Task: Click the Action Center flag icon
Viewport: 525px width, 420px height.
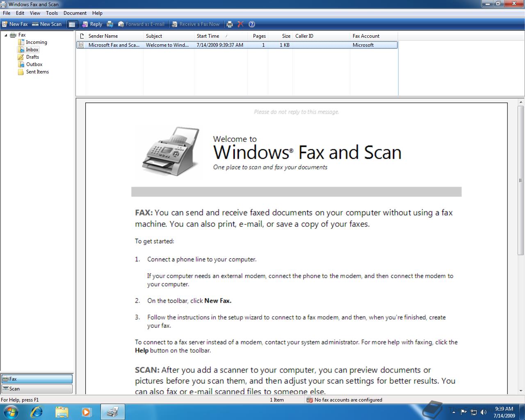Action: pyautogui.click(x=464, y=412)
